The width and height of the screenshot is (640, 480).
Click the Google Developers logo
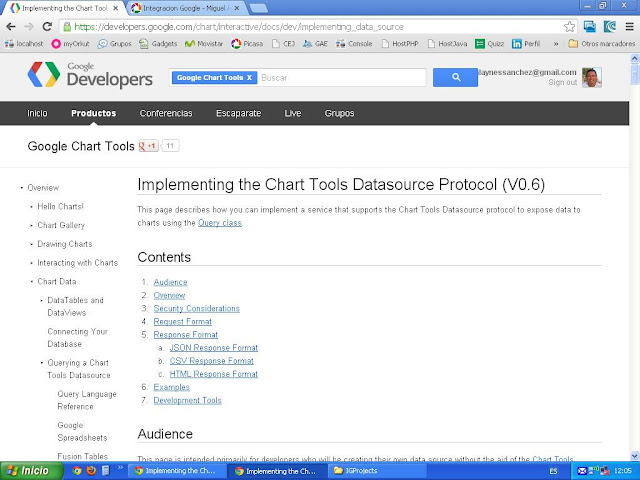90,75
